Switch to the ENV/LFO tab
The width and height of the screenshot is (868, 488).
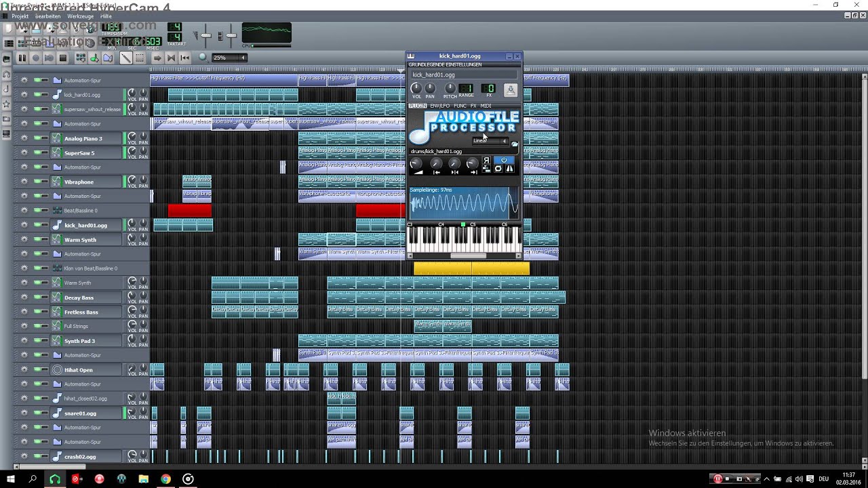[x=439, y=106]
